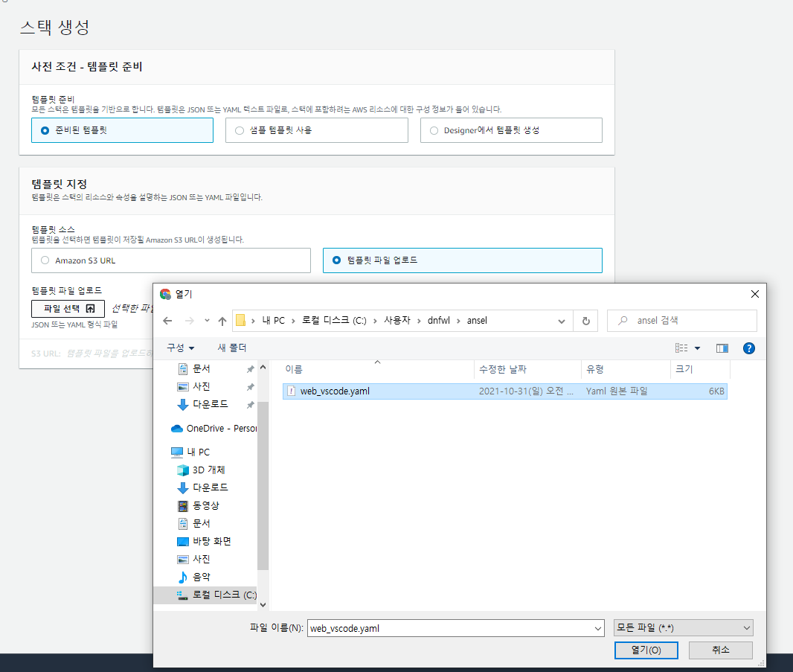Screen dimensions: 793x672
Task: Select the Amazon S3 URL option
Action: [43, 260]
